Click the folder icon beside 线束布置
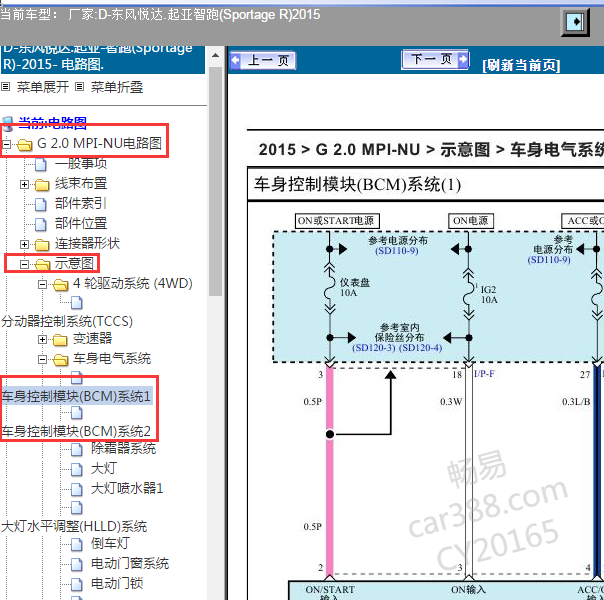Viewport: 604px width, 600px height. point(42,185)
